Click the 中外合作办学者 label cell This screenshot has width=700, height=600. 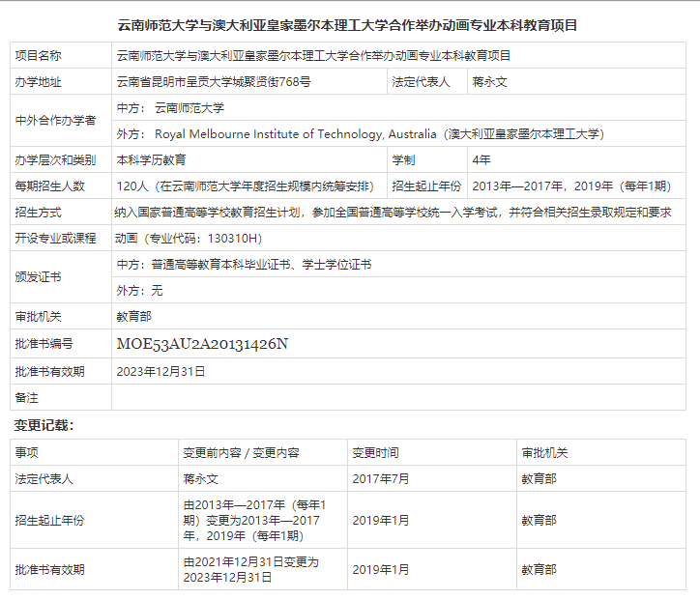(x=61, y=121)
